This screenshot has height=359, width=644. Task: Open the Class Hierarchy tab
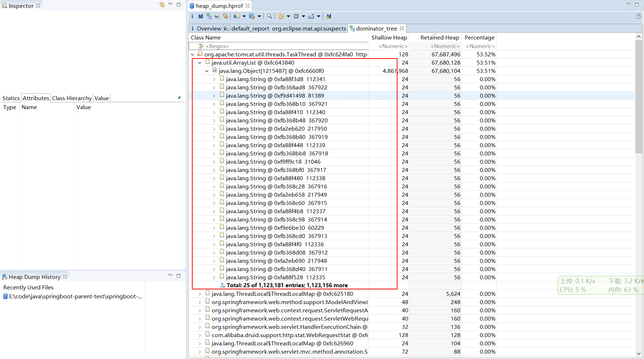click(72, 98)
